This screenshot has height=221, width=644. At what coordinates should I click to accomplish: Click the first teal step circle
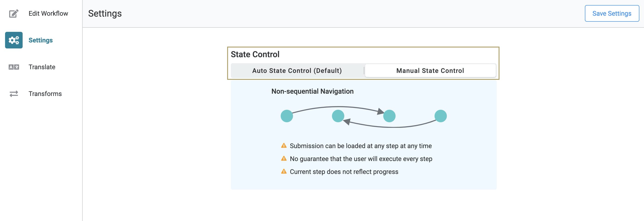pos(287,116)
